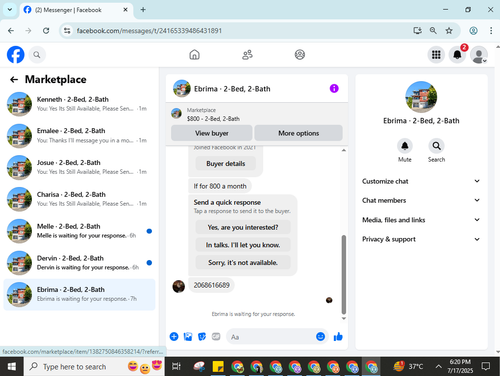Open Windows notification center
The image size is (500, 376).
(x=486, y=367)
